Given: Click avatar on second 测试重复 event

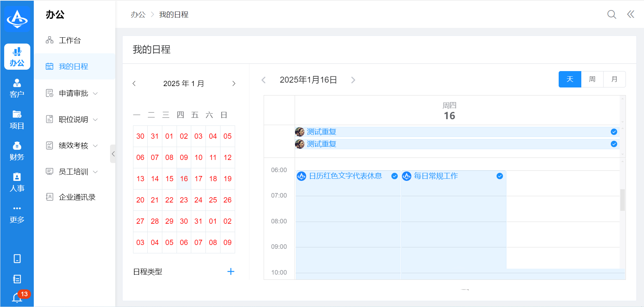Looking at the screenshot, I should click(x=300, y=144).
